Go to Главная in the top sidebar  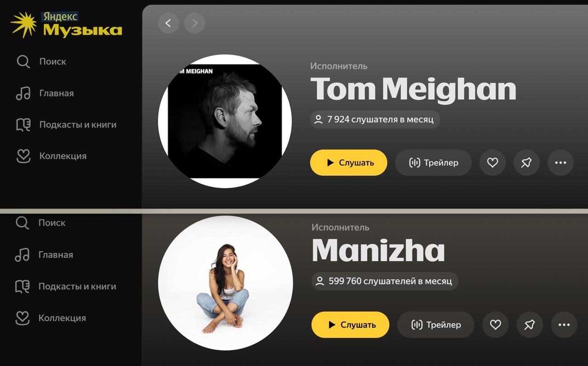56,93
